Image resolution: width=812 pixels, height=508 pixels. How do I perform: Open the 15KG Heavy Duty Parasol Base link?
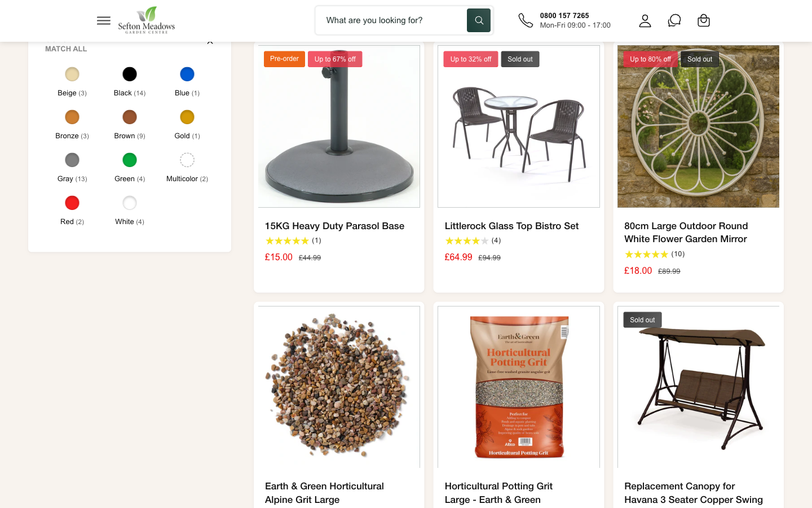(x=334, y=226)
